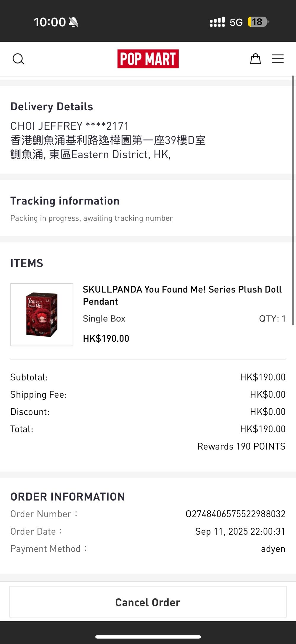Image resolution: width=296 pixels, height=644 pixels.
Task: Tap the Chinese delivery address line
Action: (x=108, y=140)
